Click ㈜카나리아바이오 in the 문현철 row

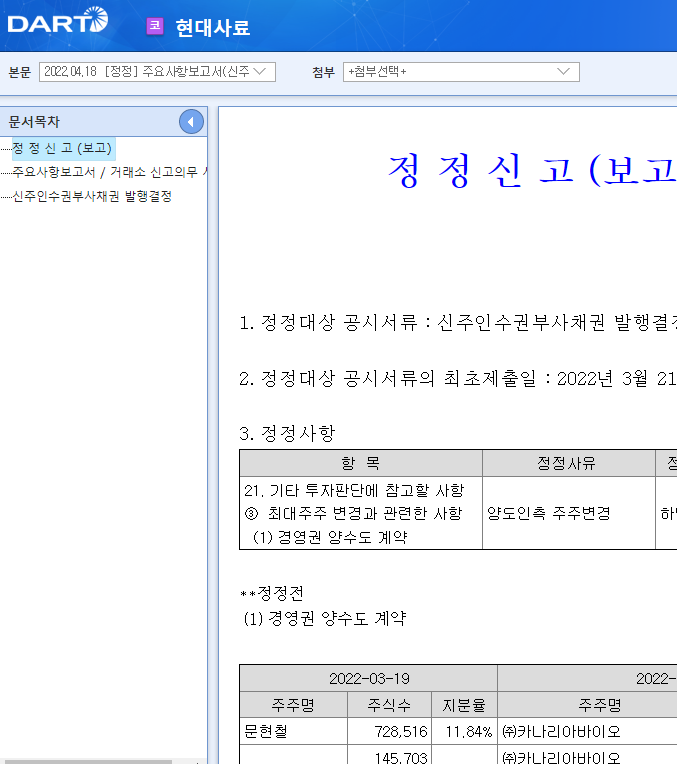coord(561,731)
